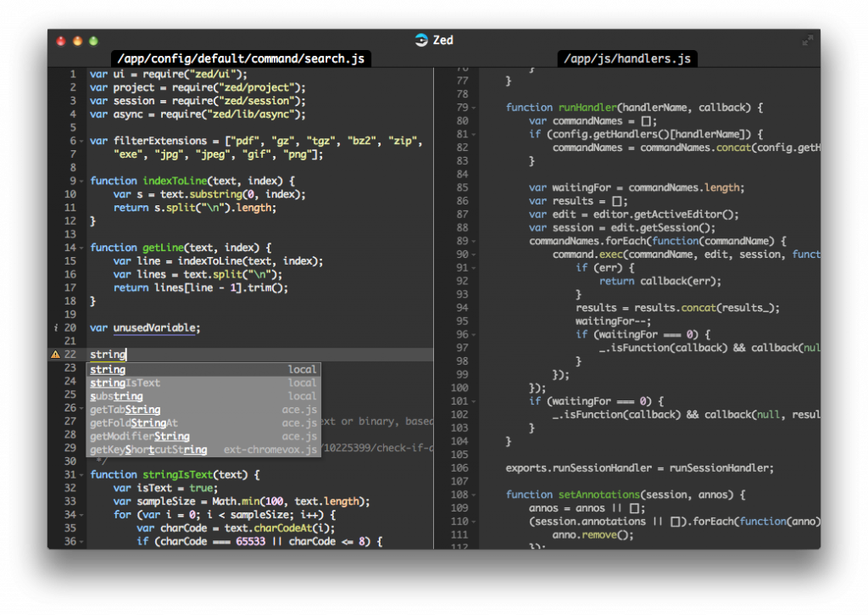Click the fold indicator at line 100
Image resolution: width=868 pixels, height=615 pixels.
(471, 388)
